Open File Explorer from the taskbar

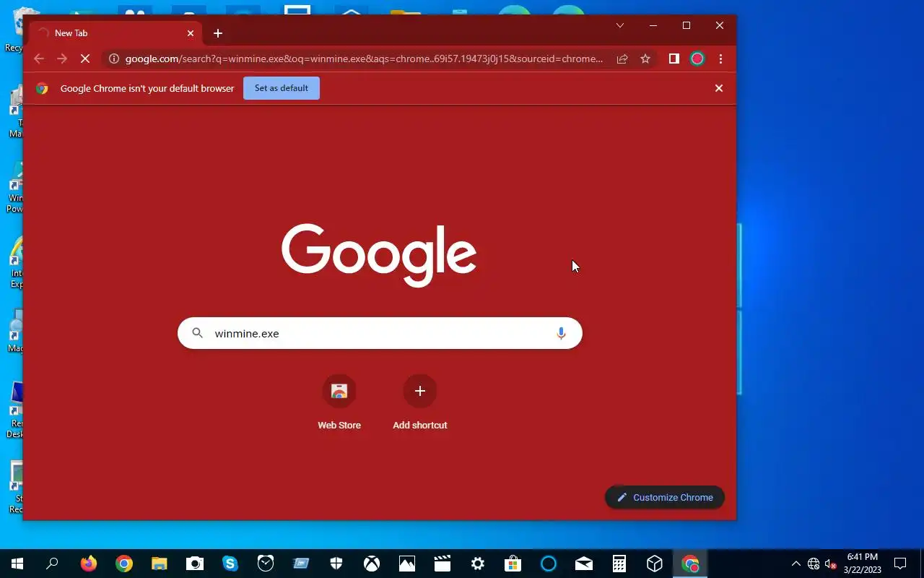(x=160, y=564)
